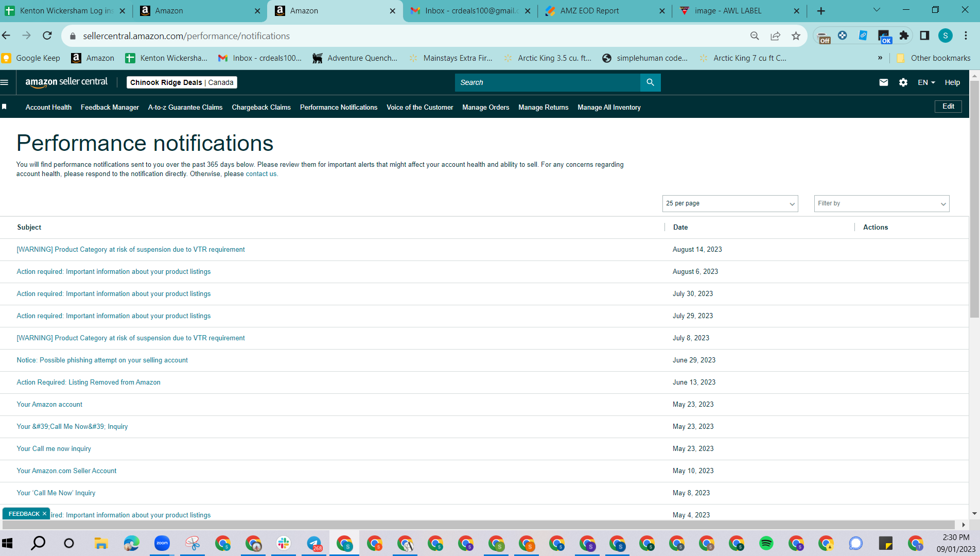Open buyer messages envelope icon
Image resolution: width=980 pixels, height=556 pixels.
pyautogui.click(x=884, y=82)
